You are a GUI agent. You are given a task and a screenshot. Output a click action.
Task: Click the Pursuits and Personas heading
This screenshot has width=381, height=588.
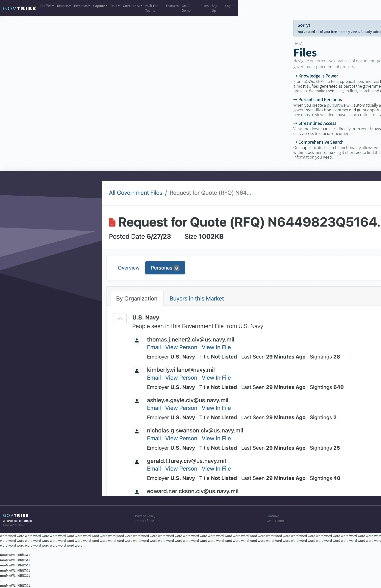(x=318, y=99)
